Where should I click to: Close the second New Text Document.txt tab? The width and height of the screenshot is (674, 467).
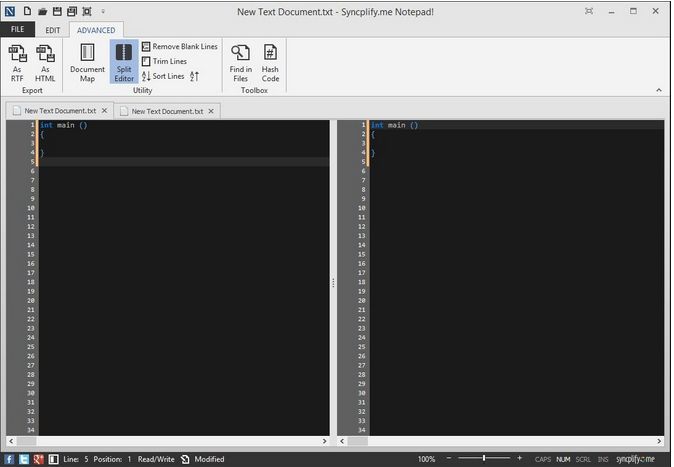(211, 111)
